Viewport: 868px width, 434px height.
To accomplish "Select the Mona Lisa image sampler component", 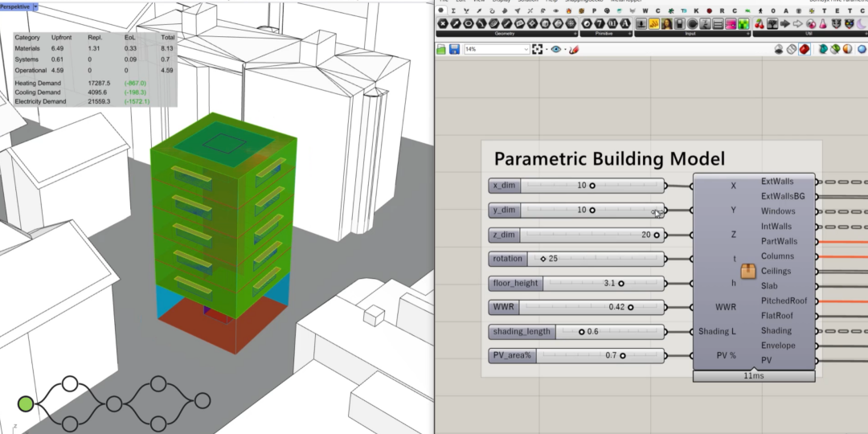I will pyautogui.click(x=665, y=24).
